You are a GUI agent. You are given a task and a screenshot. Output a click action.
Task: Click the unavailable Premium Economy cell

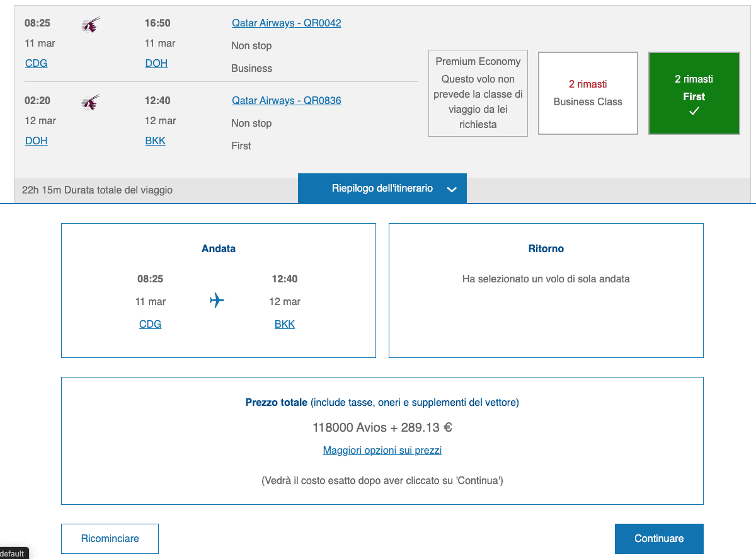[478, 93]
